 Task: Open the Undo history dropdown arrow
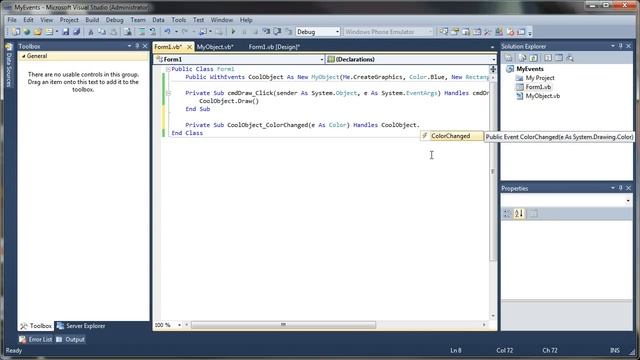point(176,32)
